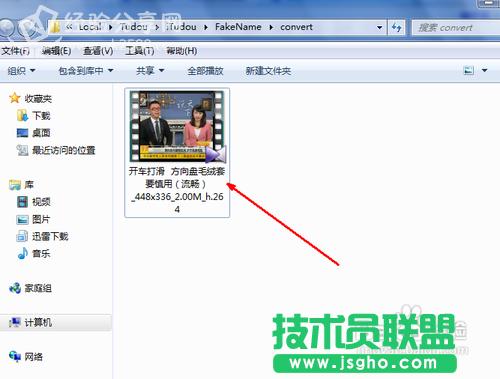Click Local in the address path
This screenshot has height=379, width=500.
(90, 27)
